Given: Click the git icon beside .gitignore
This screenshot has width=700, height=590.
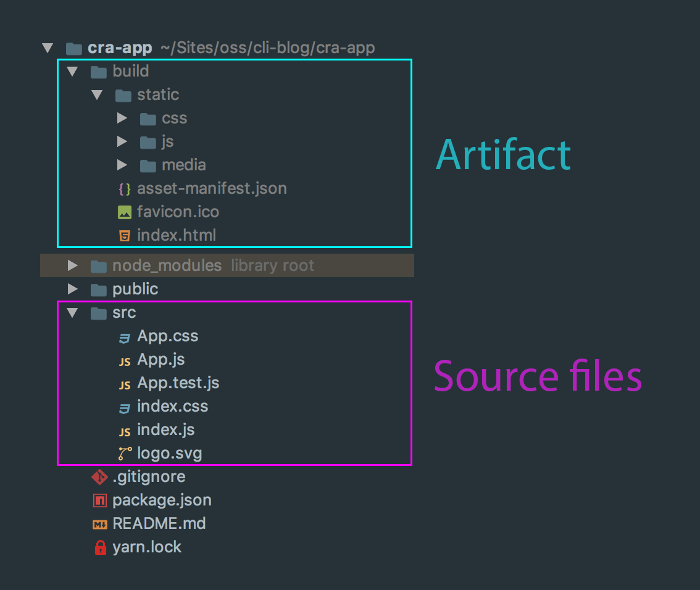Looking at the screenshot, I should click(99, 476).
